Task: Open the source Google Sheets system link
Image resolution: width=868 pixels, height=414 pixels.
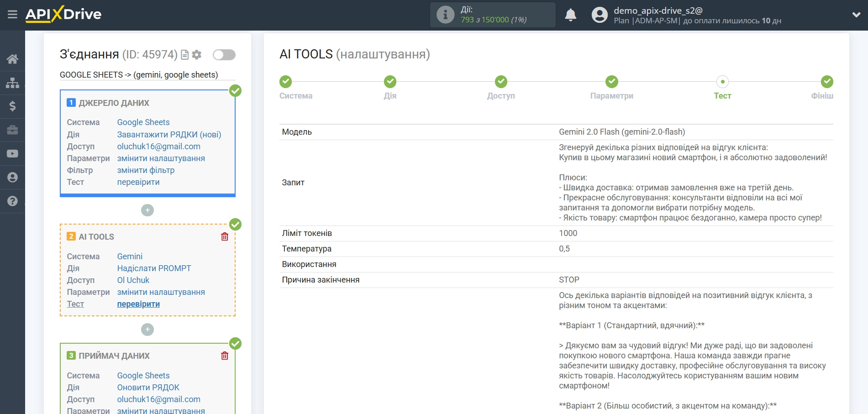Action: [143, 122]
